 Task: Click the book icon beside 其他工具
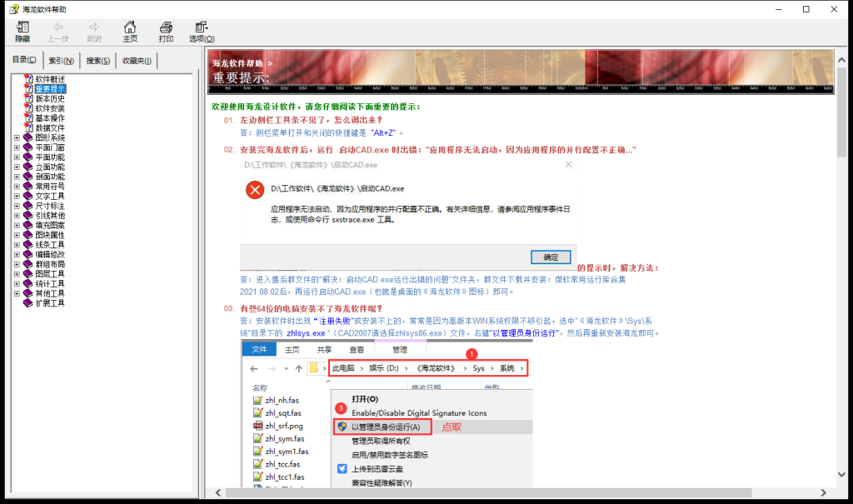coord(28,293)
